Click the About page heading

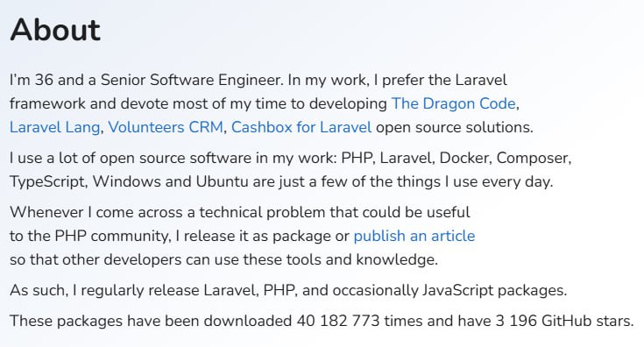coord(55,30)
